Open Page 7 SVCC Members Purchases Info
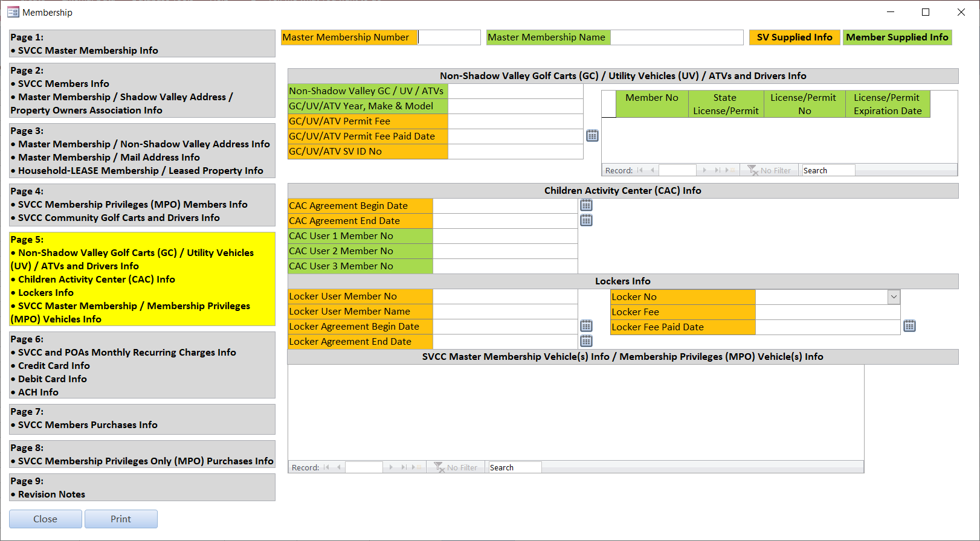The width and height of the screenshot is (980, 541). (142, 419)
